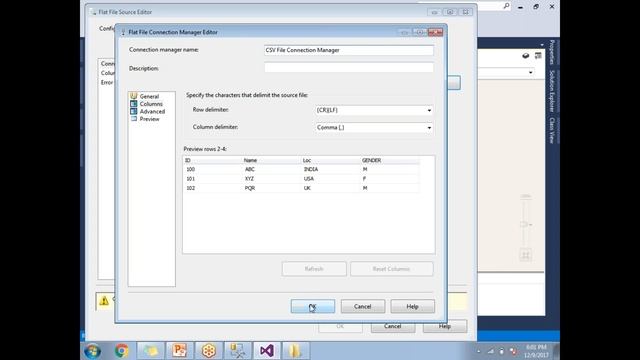The height and width of the screenshot is (360, 640).
Task: Show hidden system tray icons
Action: click(479, 351)
